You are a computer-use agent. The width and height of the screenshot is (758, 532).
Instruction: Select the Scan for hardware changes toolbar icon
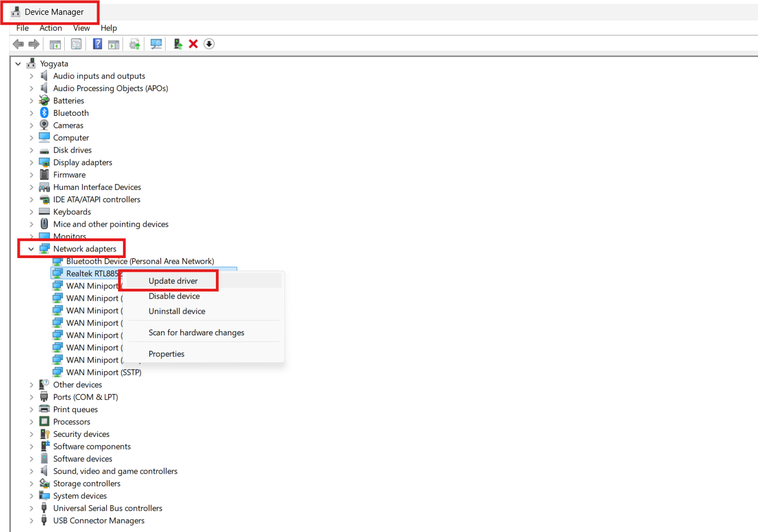pyautogui.click(x=156, y=43)
